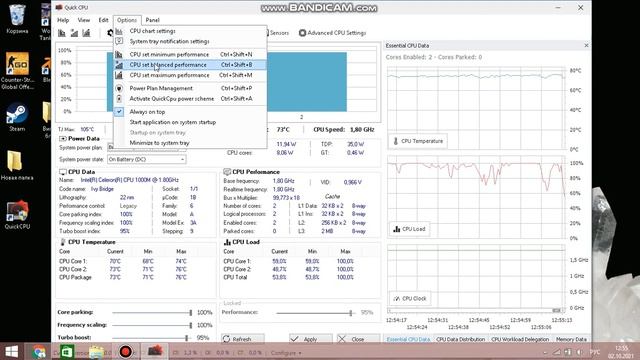This screenshot has width=640, height=360.
Task: Click the Bandicam record taskbar icon
Action: click(x=126, y=352)
